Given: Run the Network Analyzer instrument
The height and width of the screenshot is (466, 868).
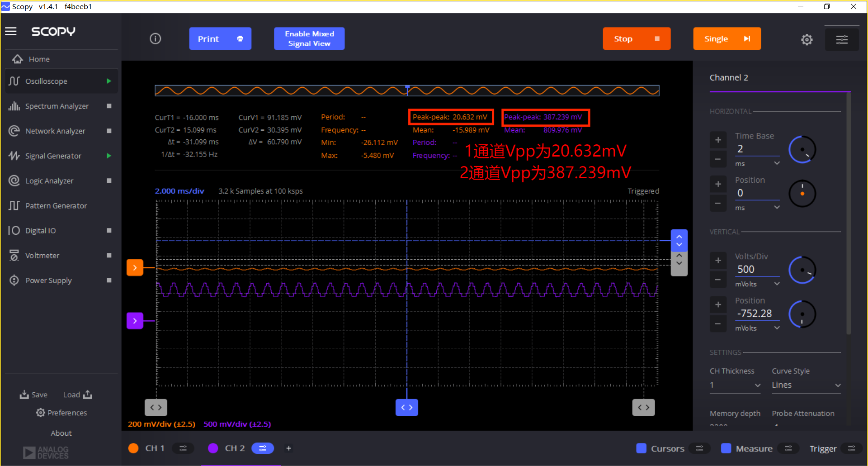Looking at the screenshot, I should pyautogui.click(x=108, y=131).
